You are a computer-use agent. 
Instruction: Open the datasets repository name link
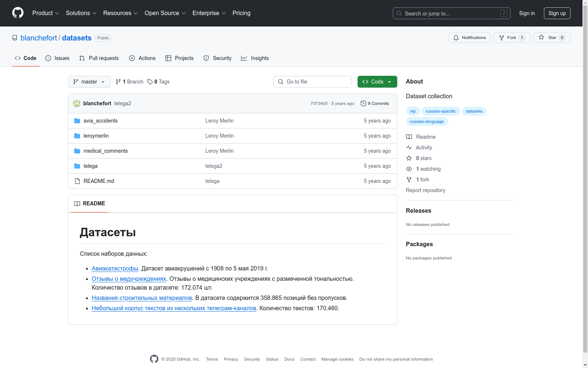coord(77,38)
